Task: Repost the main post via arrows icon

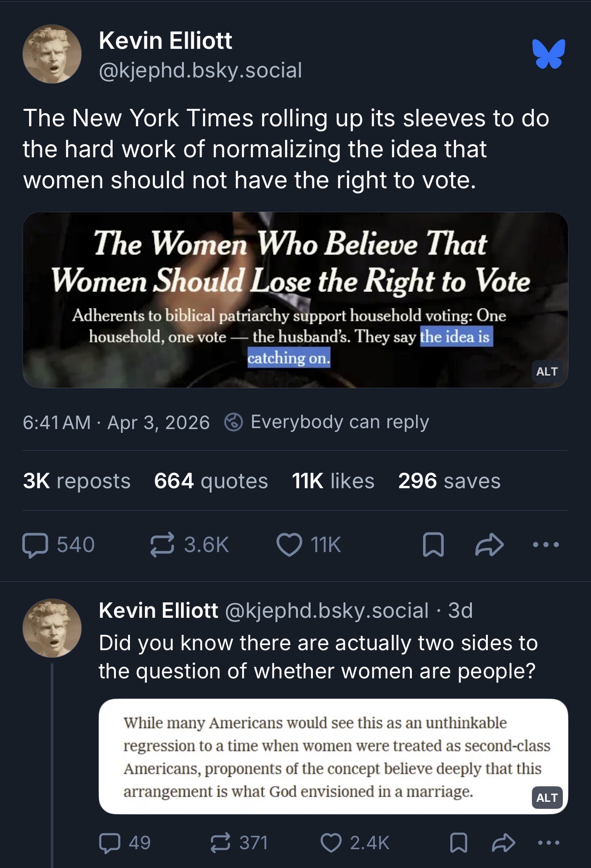Action: tap(162, 545)
